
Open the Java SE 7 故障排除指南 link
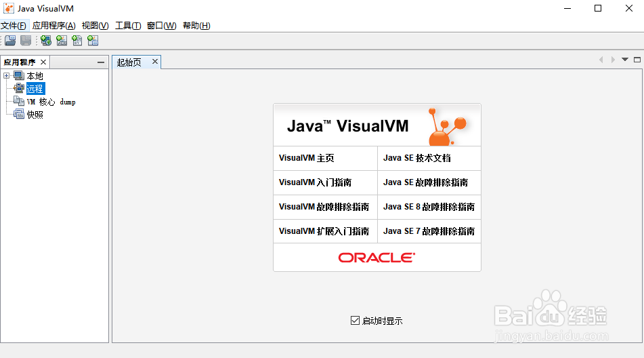tap(429, 231)
